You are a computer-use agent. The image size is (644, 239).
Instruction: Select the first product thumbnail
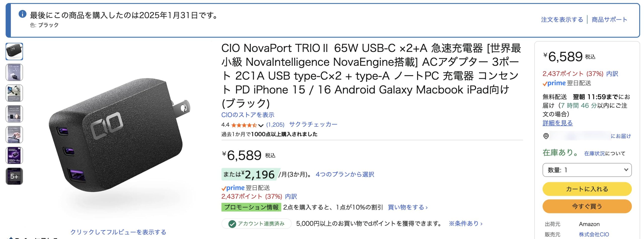point(14,52)
